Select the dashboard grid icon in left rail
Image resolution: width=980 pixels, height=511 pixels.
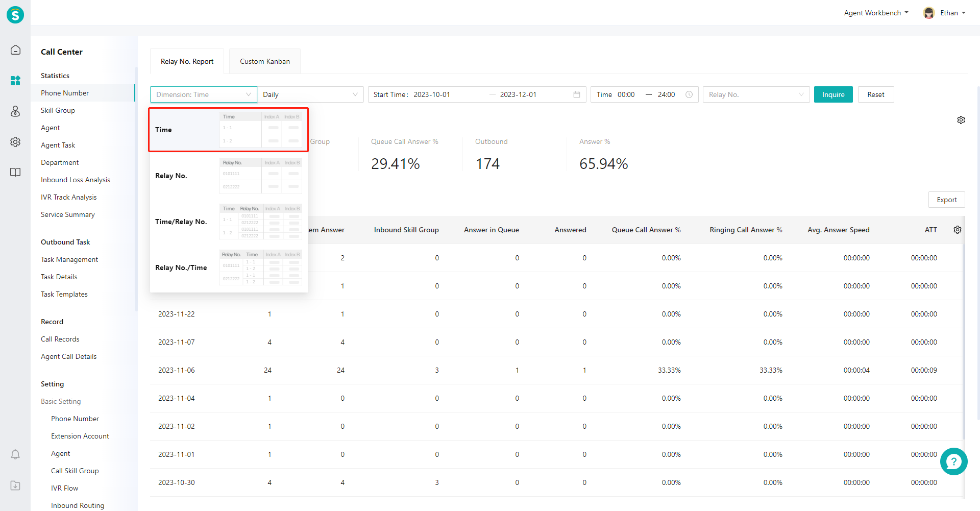coord(15,80)
